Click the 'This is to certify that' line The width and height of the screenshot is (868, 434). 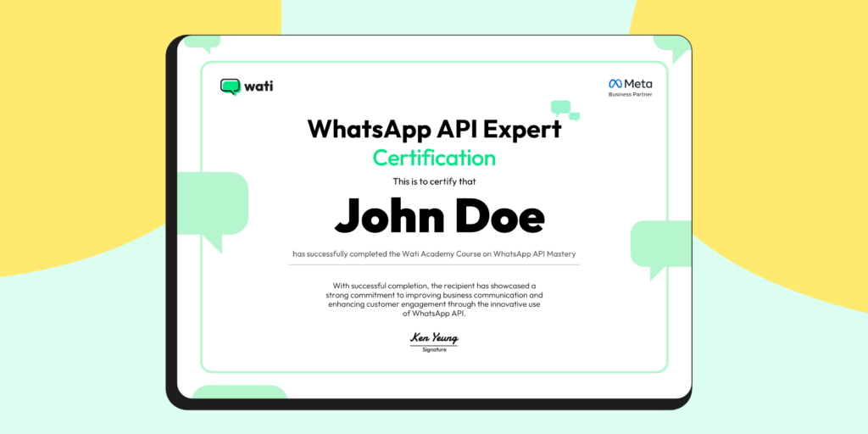(434, 181)
